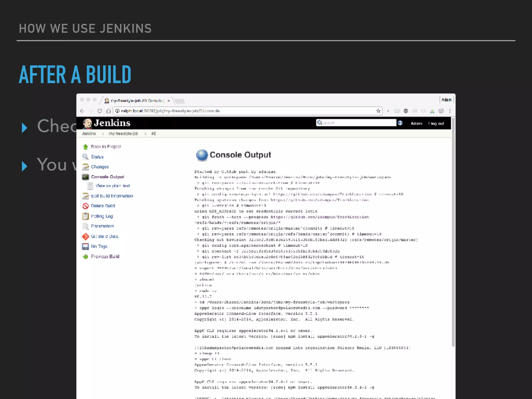Go to Previous Build link
Image resolution: width=532 pixels, height=399 pixels.
pos(105,257)
